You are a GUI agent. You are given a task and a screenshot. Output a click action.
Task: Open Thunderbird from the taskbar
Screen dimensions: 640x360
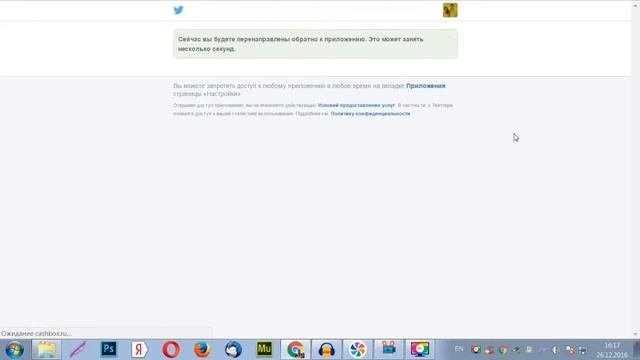233,350
